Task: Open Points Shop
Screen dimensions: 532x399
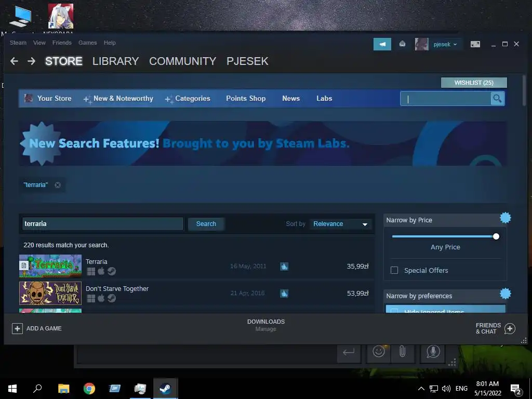Action: click(x=246, y=98)
